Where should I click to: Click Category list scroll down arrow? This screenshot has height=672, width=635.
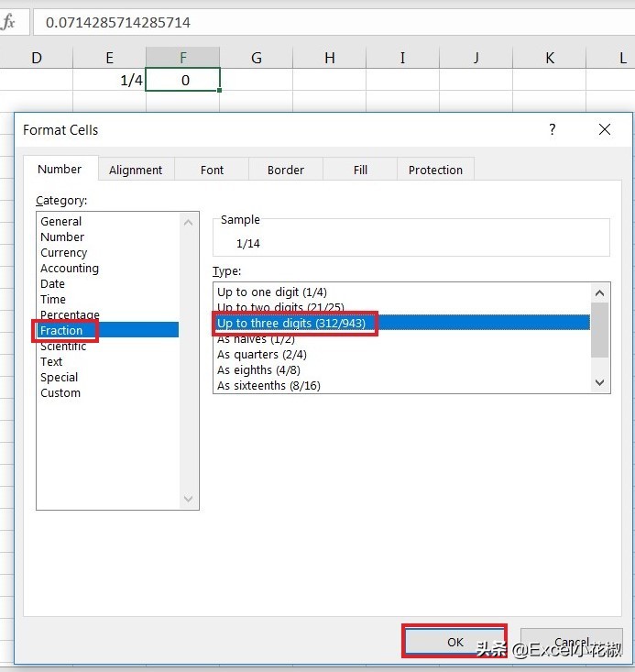click(x=188, y=499)
